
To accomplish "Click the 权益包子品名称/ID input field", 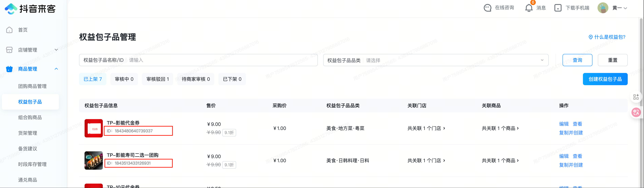I will (220, 60).
